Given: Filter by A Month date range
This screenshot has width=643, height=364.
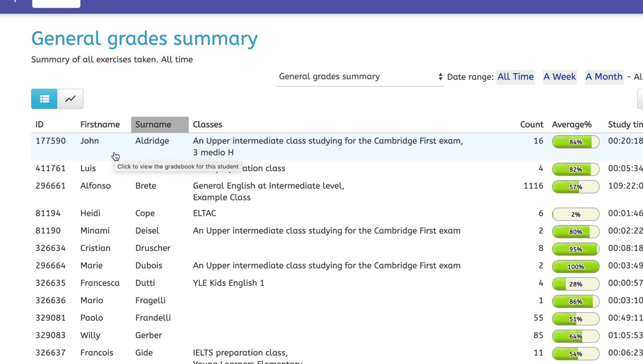Looking at the screenshot, I should coord(604,77).
